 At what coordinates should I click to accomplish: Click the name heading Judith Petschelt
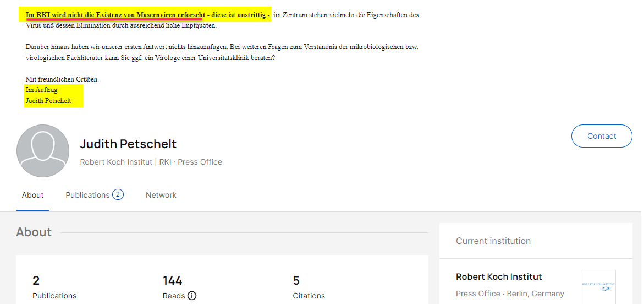pyautogui.click(x=128, y=144)
